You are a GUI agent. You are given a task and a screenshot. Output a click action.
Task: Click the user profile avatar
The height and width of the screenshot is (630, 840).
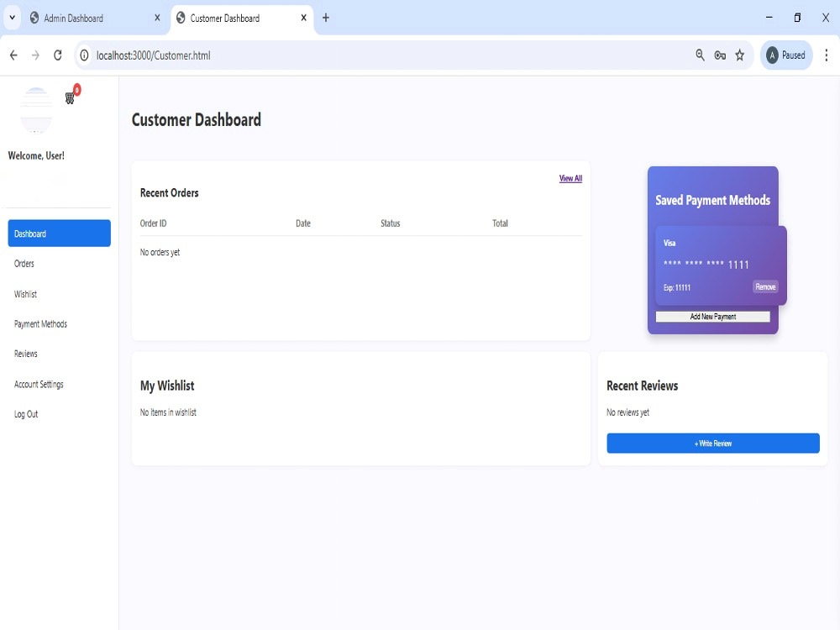point(36,110)
